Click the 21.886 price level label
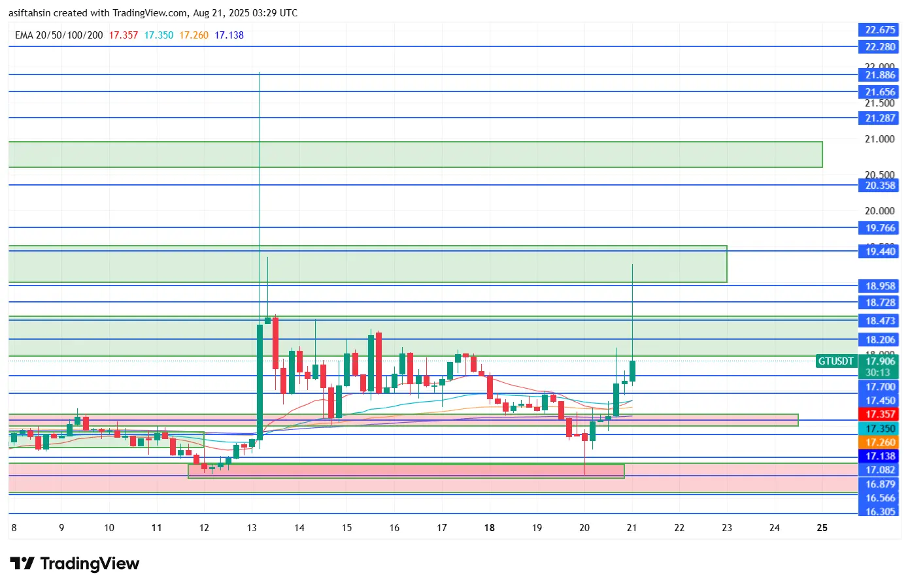Viewport: 910px width, 588px height. [879, 75]
